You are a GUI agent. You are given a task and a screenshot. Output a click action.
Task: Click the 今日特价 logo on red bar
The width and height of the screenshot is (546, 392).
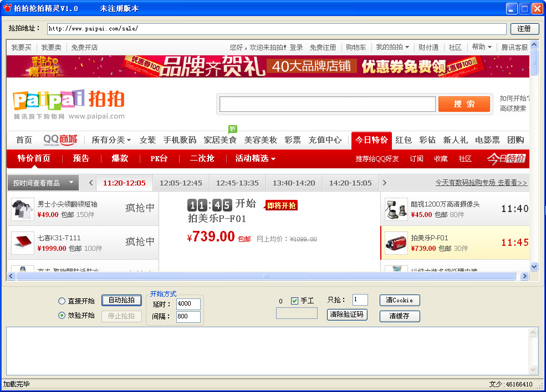pos(506,158)
